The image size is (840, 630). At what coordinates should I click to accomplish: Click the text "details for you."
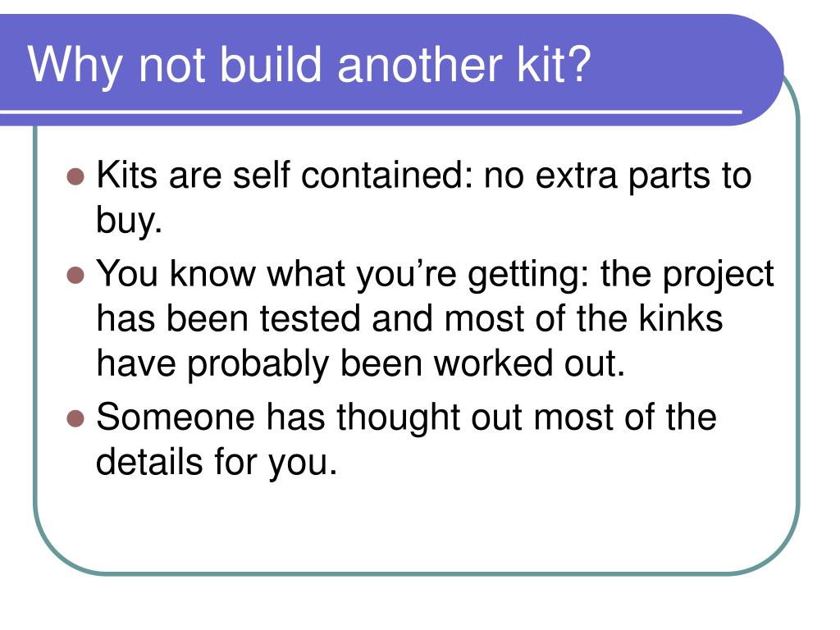(x=217, y=463)
